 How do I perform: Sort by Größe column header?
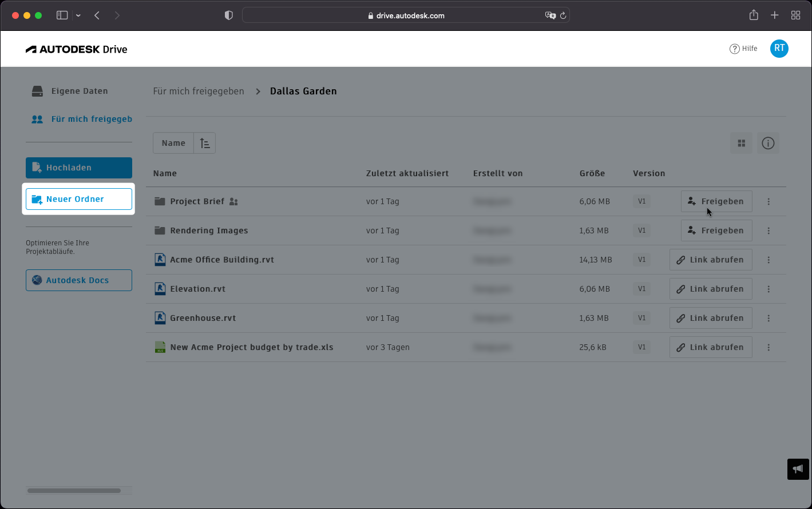click(x=592, y=173)
